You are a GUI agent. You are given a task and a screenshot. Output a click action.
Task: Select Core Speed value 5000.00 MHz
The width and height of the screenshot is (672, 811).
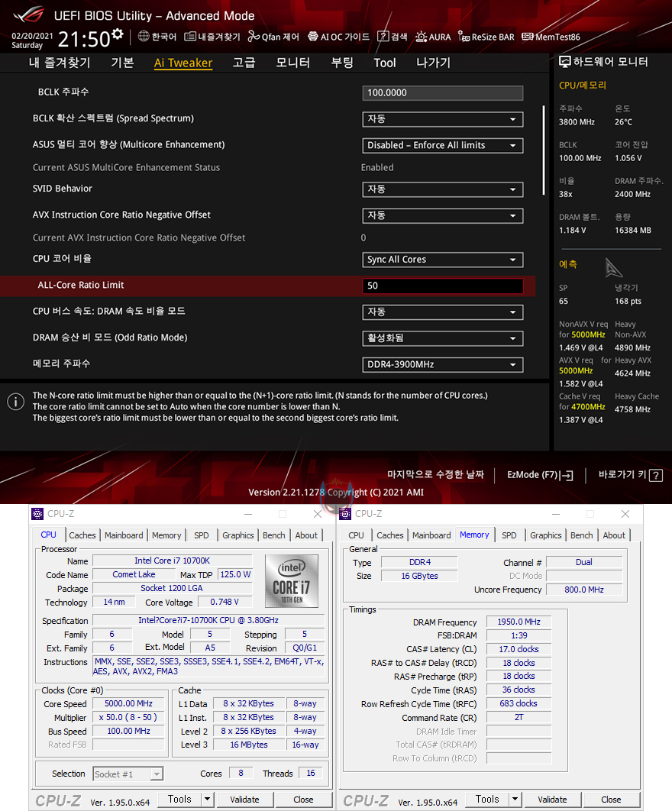coord(128,703)
